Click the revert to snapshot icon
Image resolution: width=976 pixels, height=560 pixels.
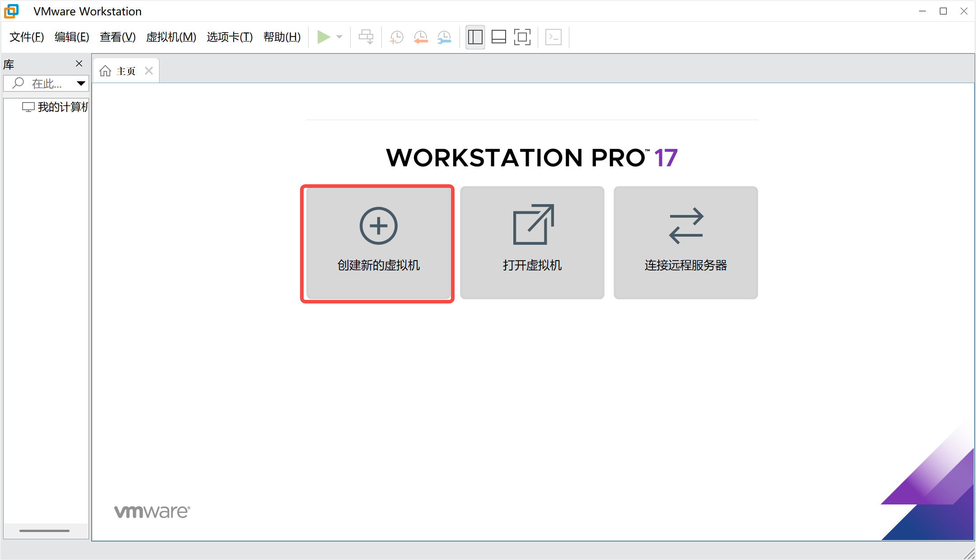point(421,37)
